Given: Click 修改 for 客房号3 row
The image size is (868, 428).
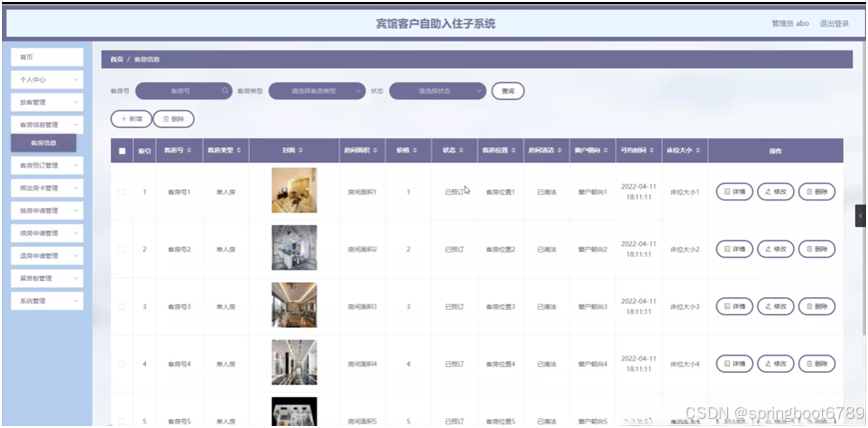Looking at the screenshot, I should coord(775,307).
